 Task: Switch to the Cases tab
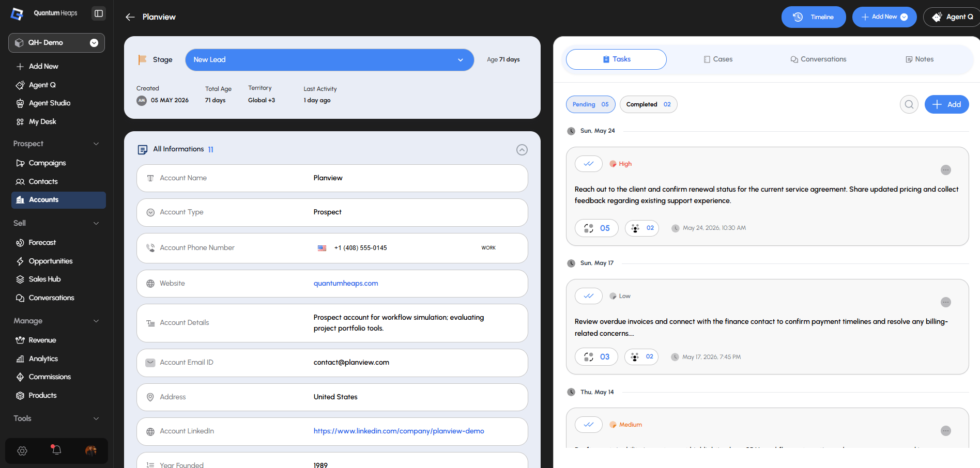click(x=718, y=59)
